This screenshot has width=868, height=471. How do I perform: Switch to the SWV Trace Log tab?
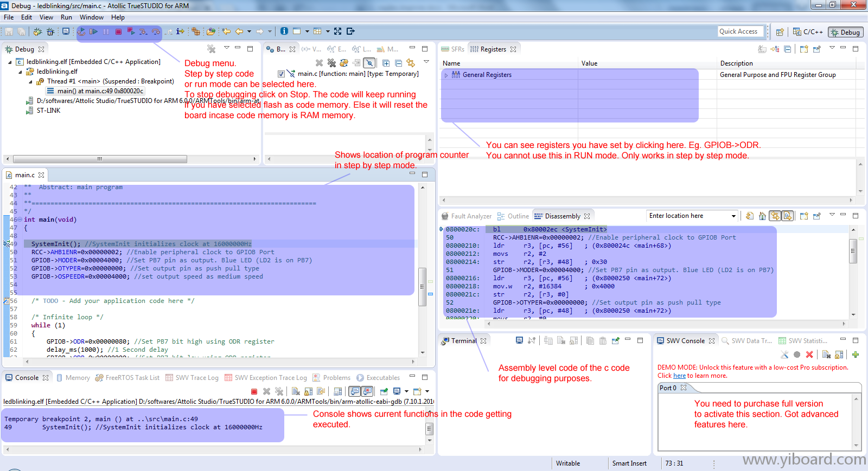pyautogui.click(x=192, y=378)
